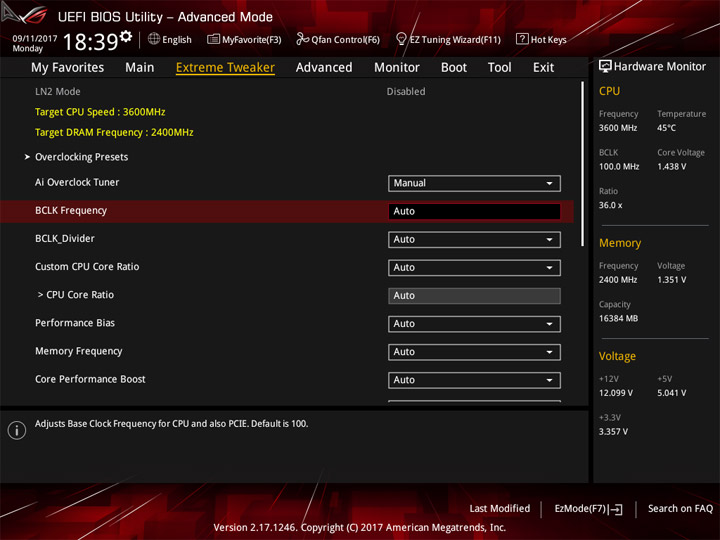Click the memory voltage 1.351 V value
The width and height of the screenshot is (720, 540).
[671, 280]
